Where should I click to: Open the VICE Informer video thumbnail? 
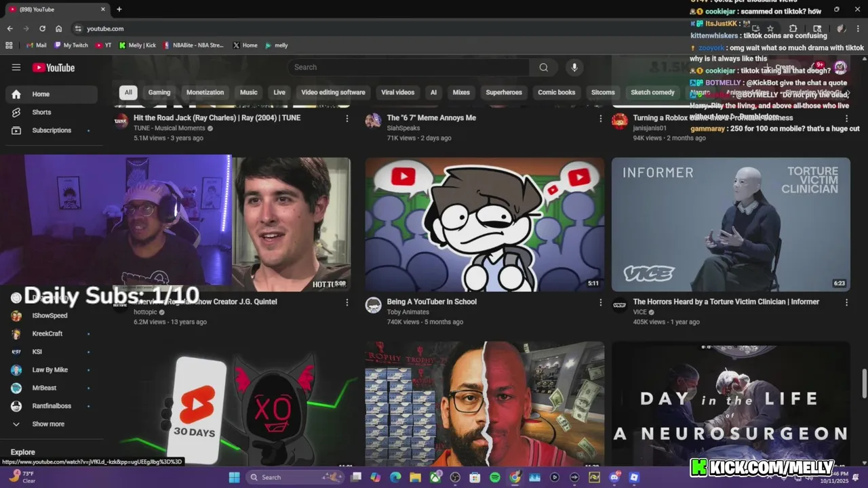click(x=731, y=224)
